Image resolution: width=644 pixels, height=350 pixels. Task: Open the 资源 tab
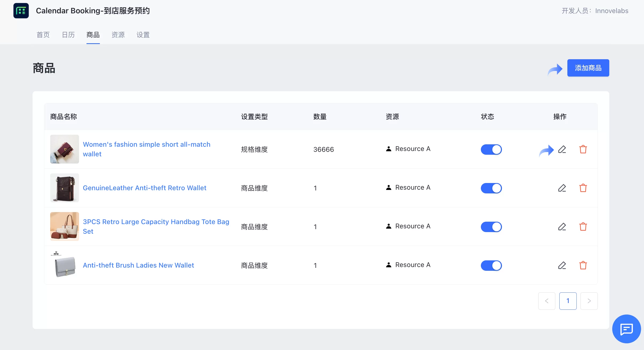click(x=118, y=35)
